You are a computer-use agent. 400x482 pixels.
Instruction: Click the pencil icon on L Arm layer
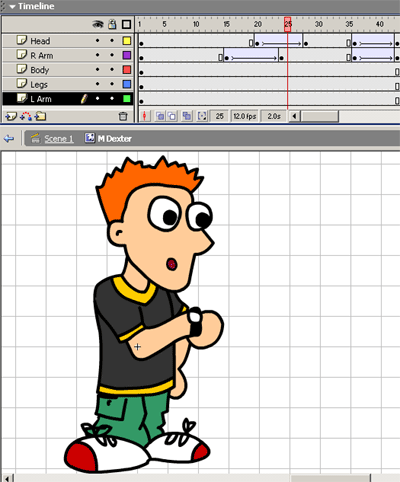pos(84,99)
